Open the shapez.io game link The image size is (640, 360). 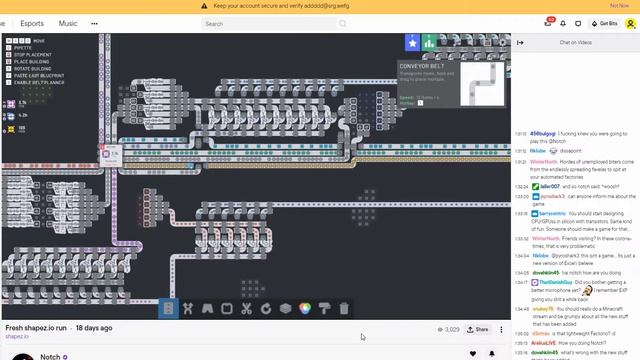(x=17, y=337)
